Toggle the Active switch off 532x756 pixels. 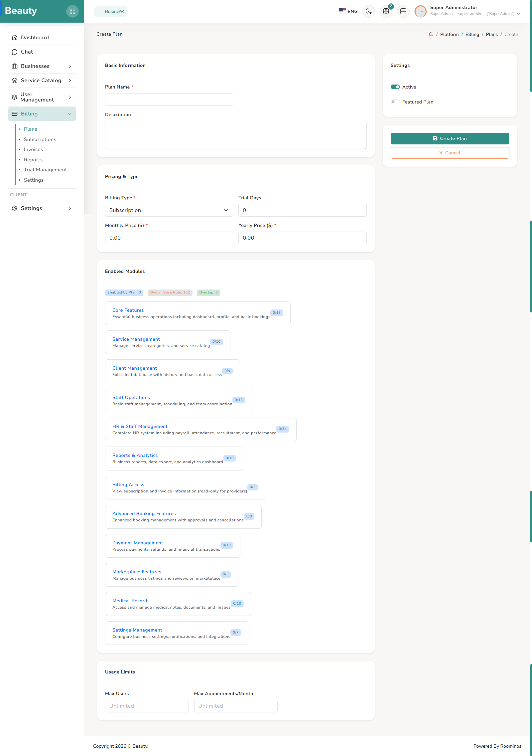(x=395, y=87)
